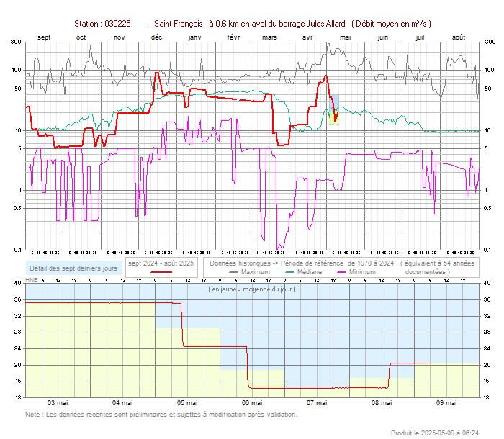Click the left axis value '0.1'
504x439 pixels.
click(18, 250)
